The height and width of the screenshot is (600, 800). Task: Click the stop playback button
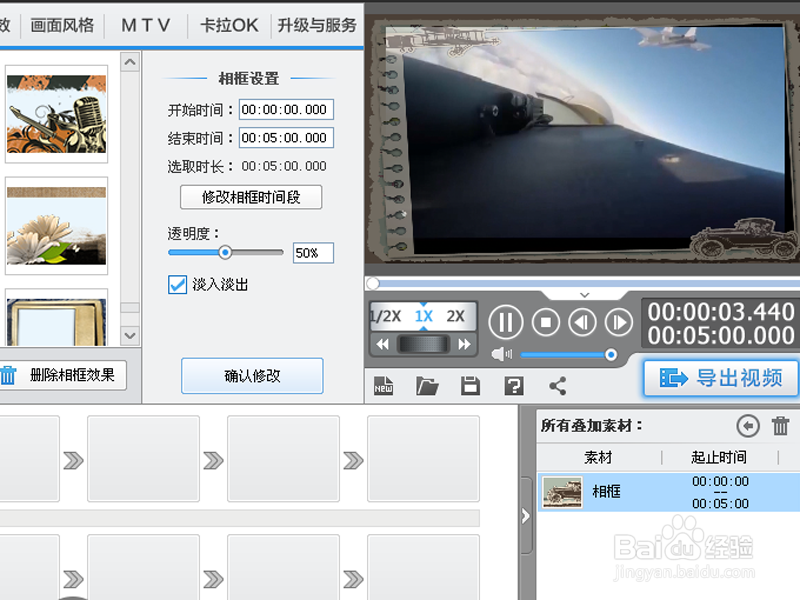click(545, 322)
